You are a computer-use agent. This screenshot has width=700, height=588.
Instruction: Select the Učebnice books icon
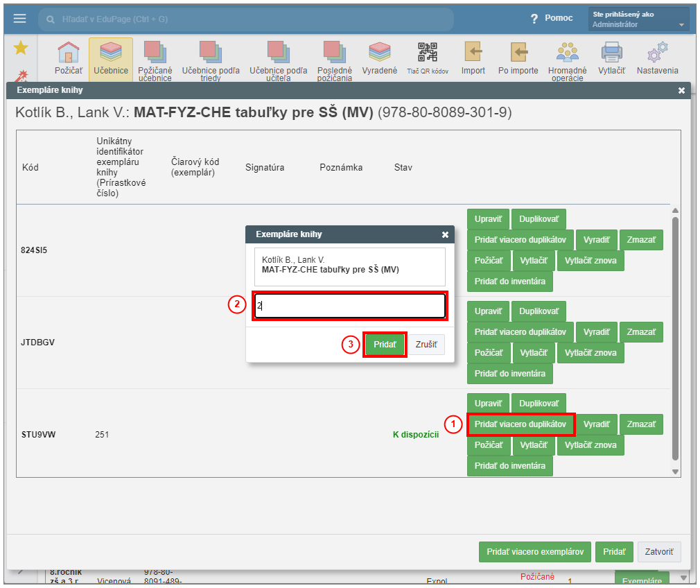[x=111, y=53]
